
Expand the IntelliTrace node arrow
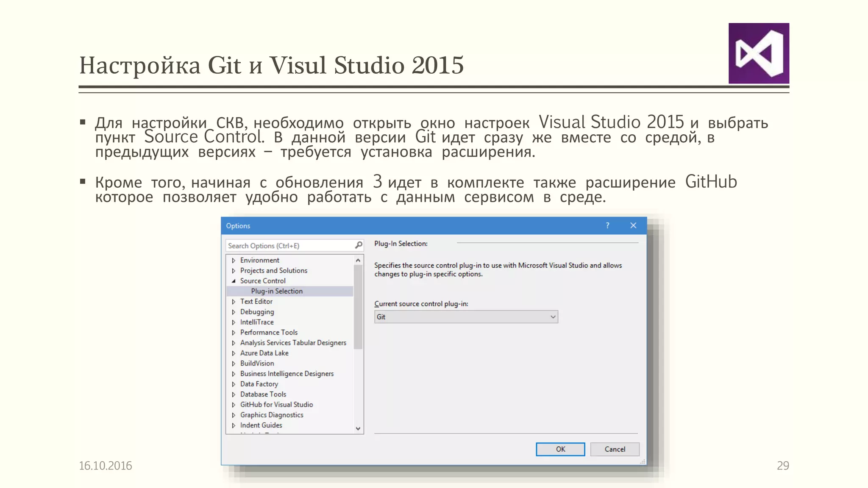coord(234,322)
